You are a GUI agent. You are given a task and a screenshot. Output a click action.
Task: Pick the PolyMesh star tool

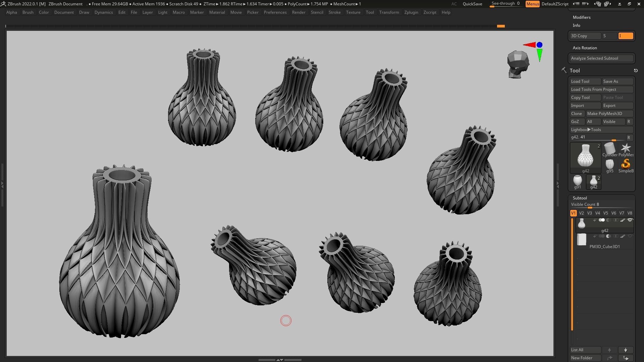[x=626, y=148]
